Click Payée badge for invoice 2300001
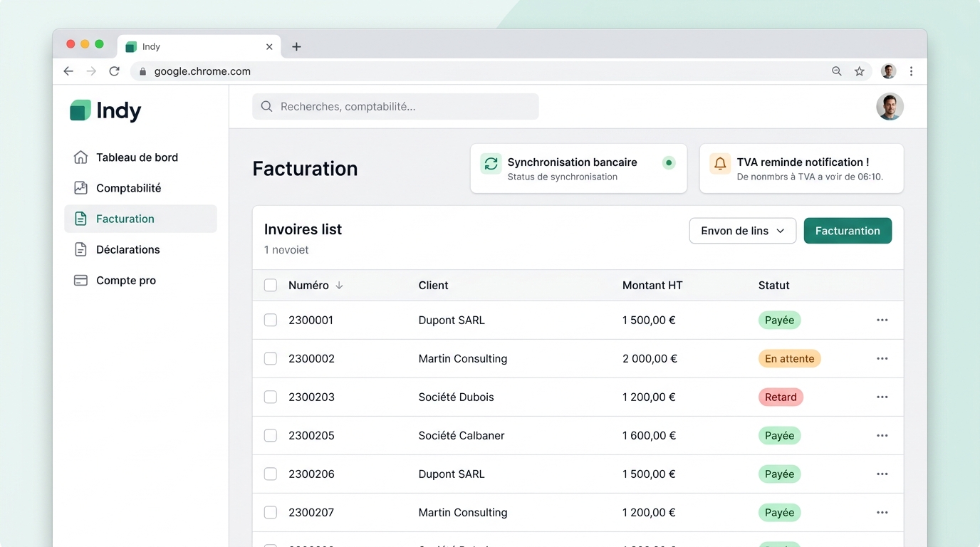This screenshot has height=547, width=980. (x=779, y=321)
